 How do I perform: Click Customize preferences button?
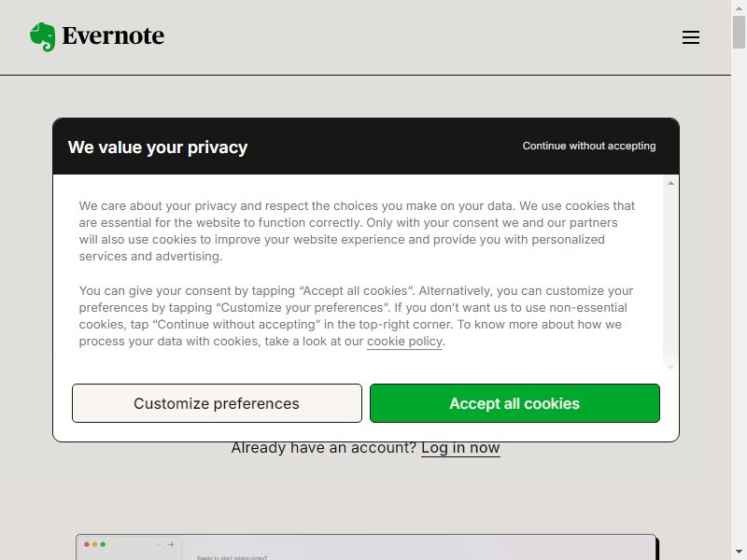pyautogui.click(x=217, y=403)
